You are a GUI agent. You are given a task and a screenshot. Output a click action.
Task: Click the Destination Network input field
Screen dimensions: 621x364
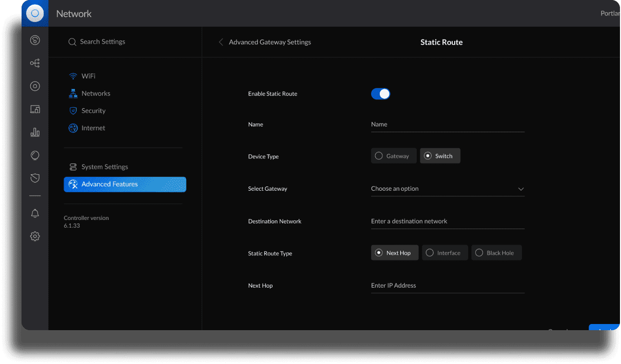click(447, 221)
